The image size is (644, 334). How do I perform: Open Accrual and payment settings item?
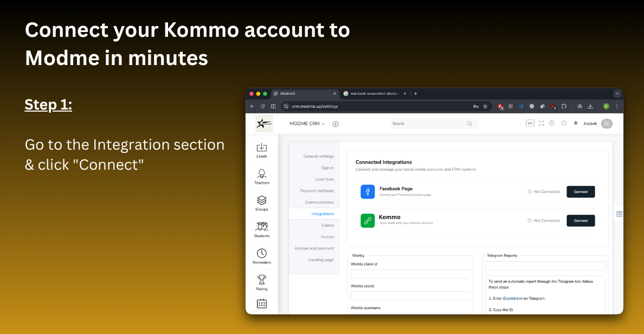coord(314,248)
